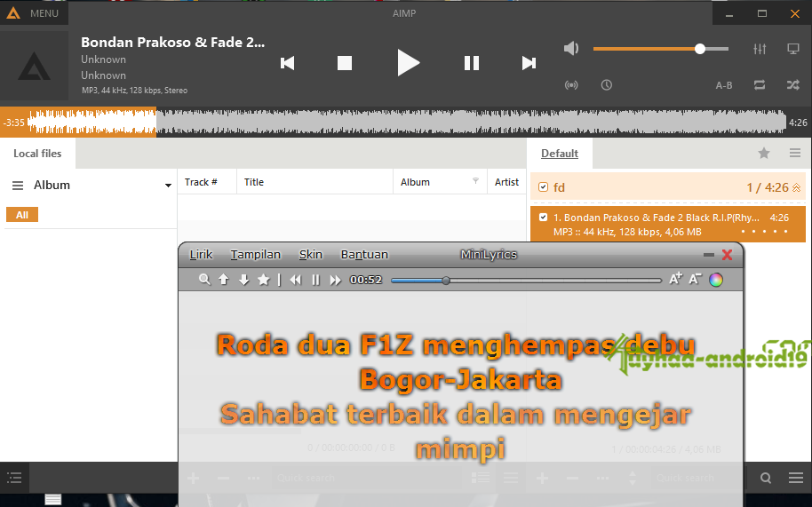Close the MiniLyrics window

(727, 255)
